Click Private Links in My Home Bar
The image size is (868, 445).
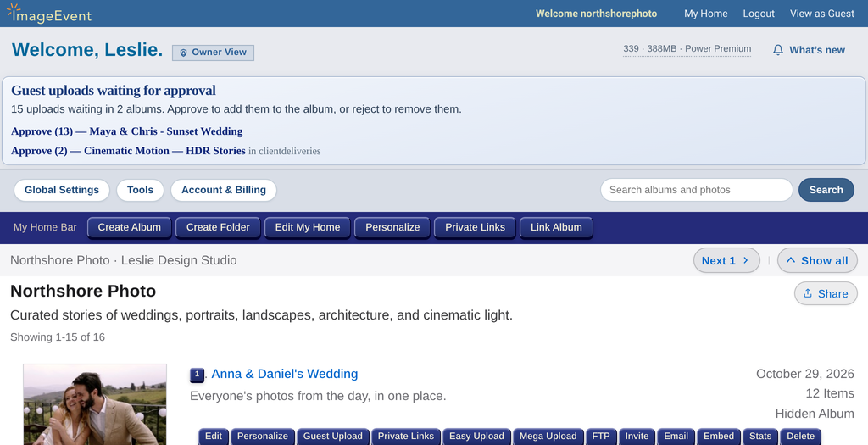tap(475, 227)
